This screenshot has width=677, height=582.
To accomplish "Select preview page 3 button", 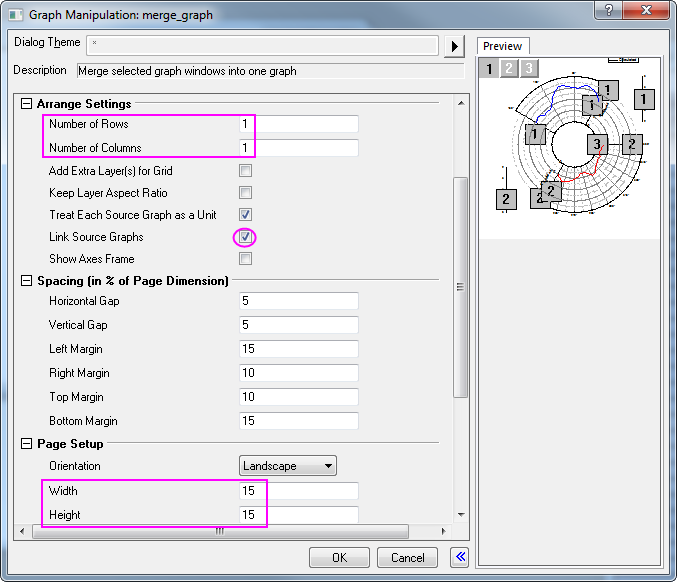I will pyautogui.click(x=528, y=68).
